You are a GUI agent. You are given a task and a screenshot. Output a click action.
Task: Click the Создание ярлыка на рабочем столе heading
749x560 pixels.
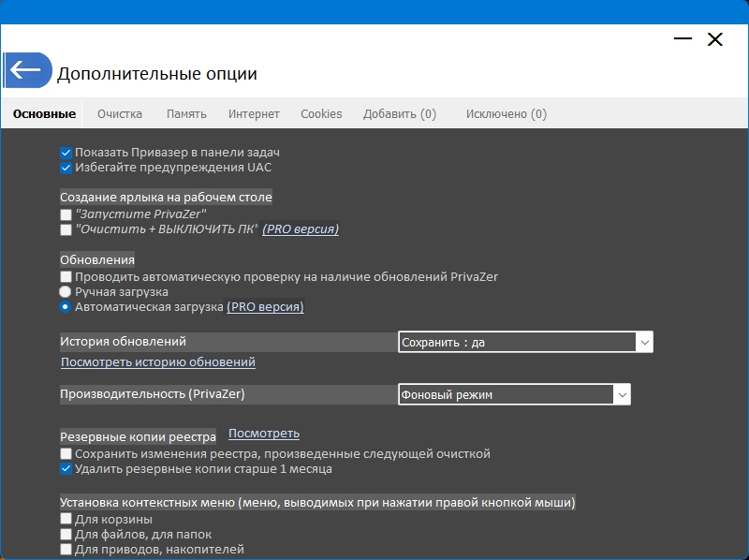[167, 197]
